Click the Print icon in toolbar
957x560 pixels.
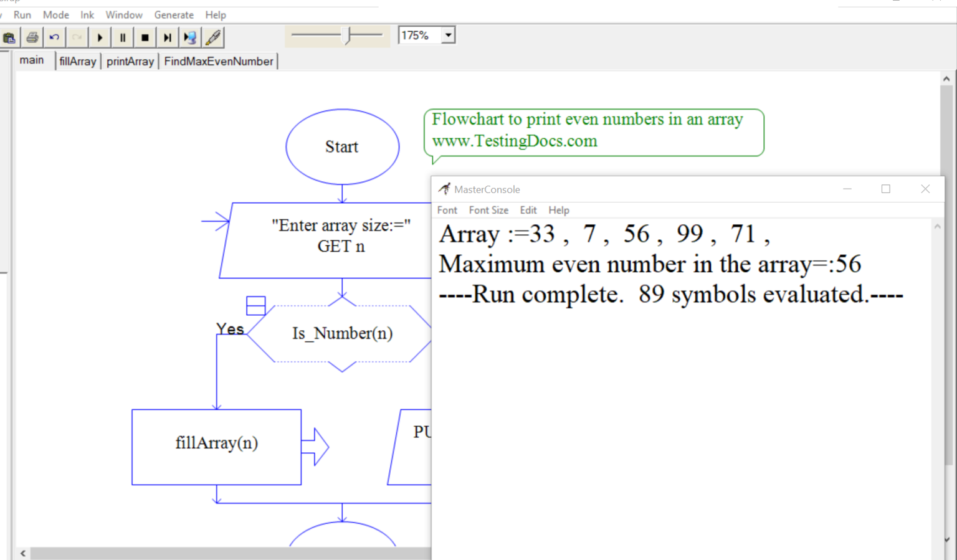[x=32, y=38]
